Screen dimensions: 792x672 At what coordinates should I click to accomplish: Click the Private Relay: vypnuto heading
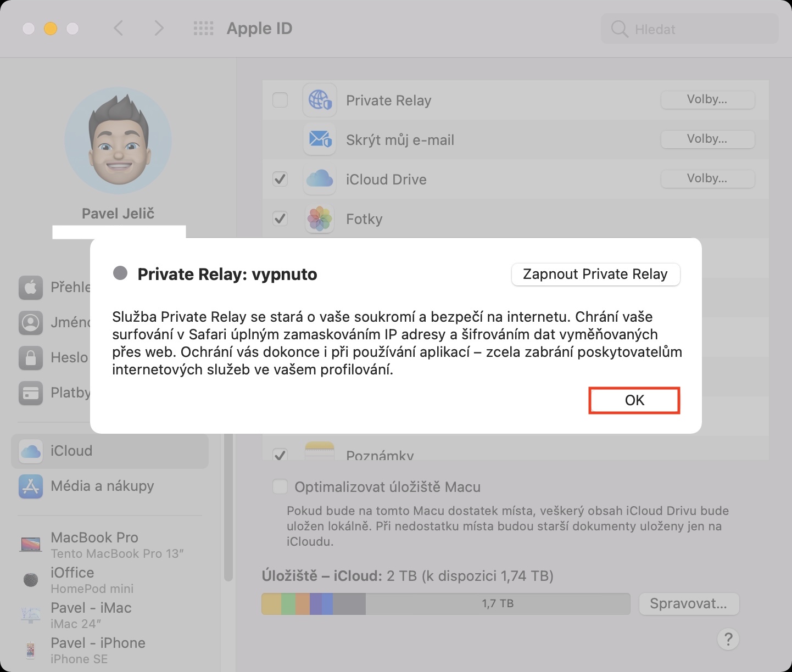[227, 274]
